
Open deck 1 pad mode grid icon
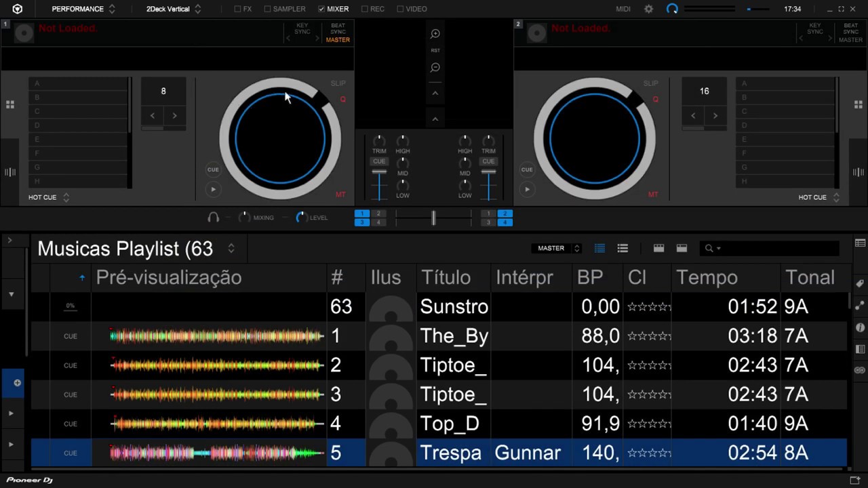click(x=10, y=104)
